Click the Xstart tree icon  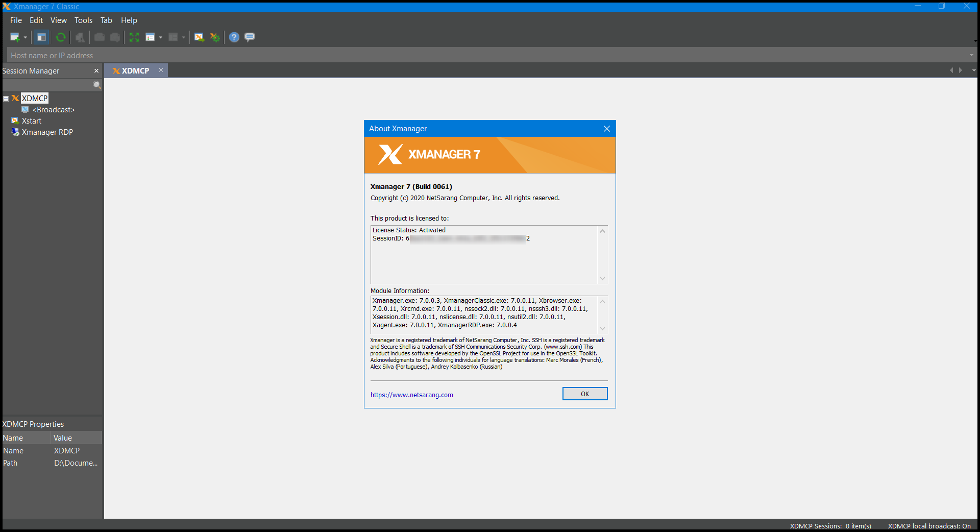point(15,121)
